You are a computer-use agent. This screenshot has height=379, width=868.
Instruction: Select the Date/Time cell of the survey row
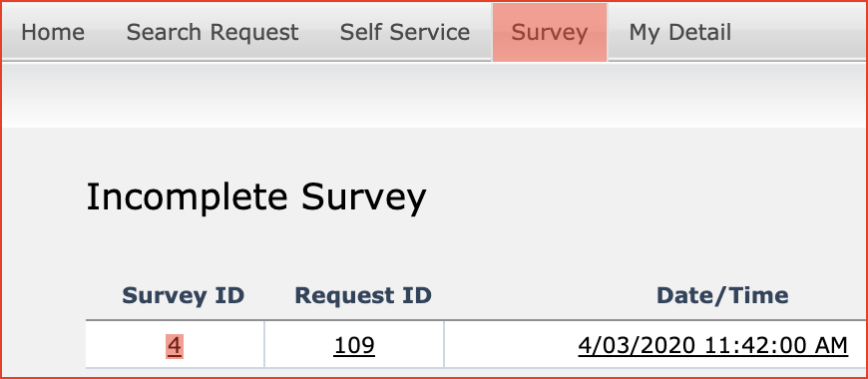point(655,344)
